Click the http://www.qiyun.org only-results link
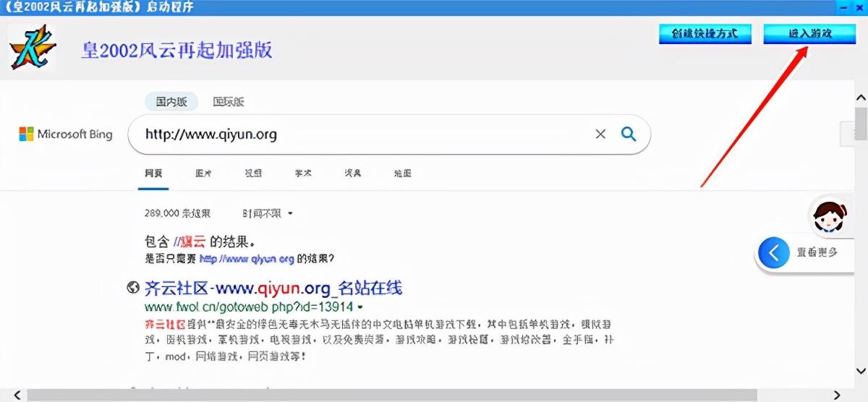This screenshot has height=402, width=868. coord(247,258)
